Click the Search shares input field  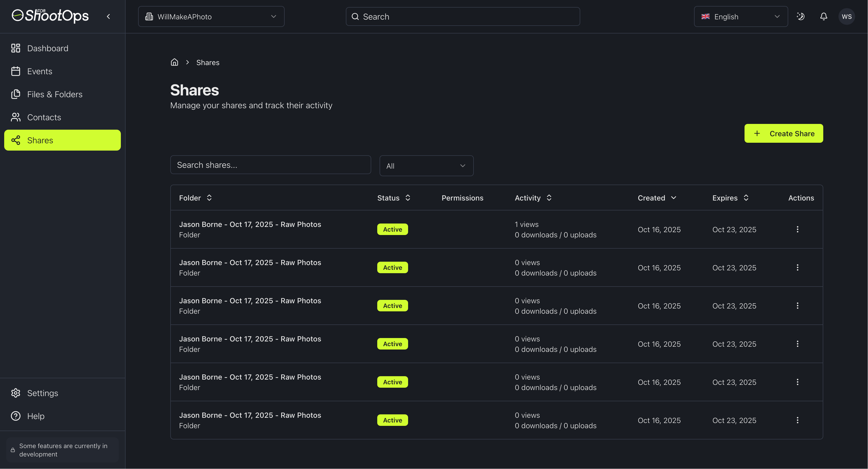[x=270, y=165]
